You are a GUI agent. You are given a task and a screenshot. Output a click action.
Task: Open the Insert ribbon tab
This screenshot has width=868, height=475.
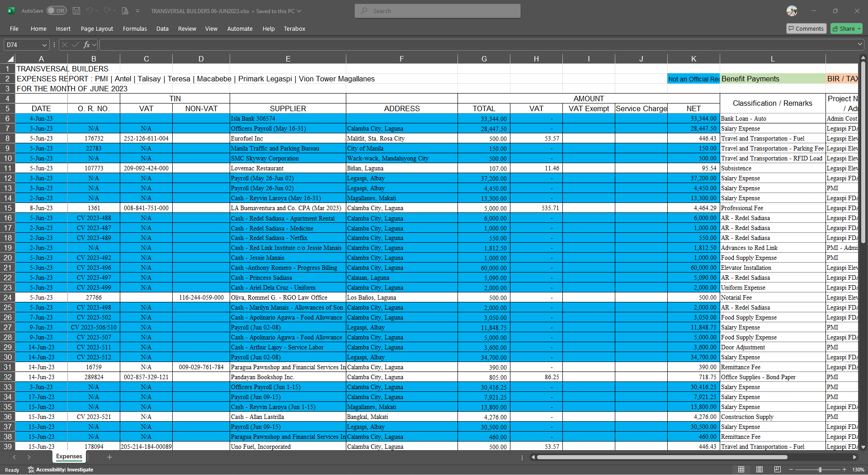(x=63, y=28)
